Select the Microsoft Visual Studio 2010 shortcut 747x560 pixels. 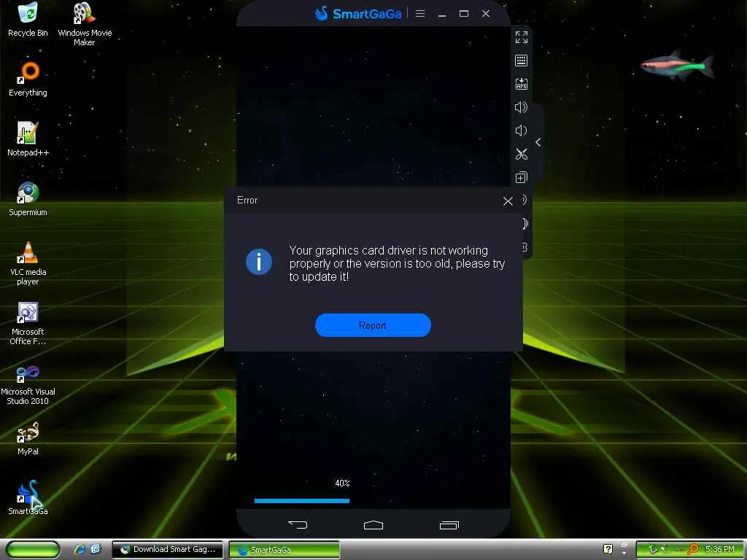pos(28,384)
